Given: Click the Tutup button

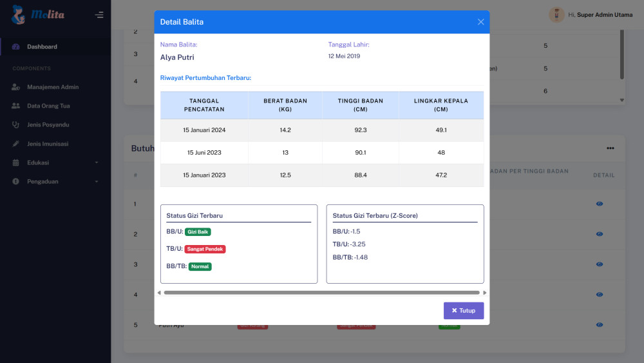Looking at the screenshot, I should click(x=463, y=311).
